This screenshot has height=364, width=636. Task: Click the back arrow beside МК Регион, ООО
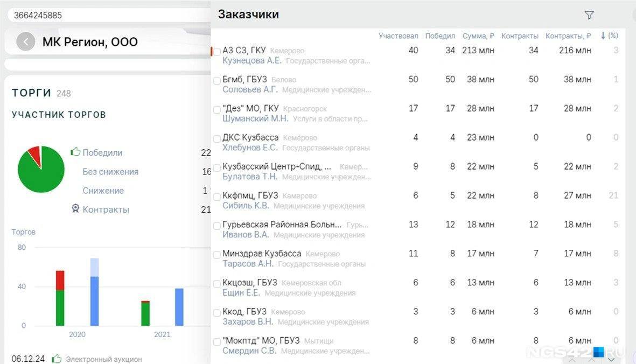pyautogui.click(x=25, y=41)
